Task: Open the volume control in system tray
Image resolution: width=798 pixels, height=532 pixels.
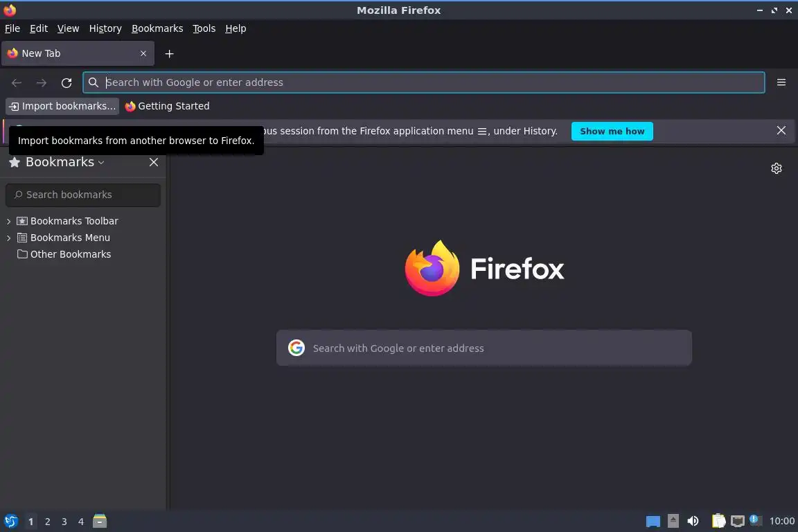Action: click(693, 521)
